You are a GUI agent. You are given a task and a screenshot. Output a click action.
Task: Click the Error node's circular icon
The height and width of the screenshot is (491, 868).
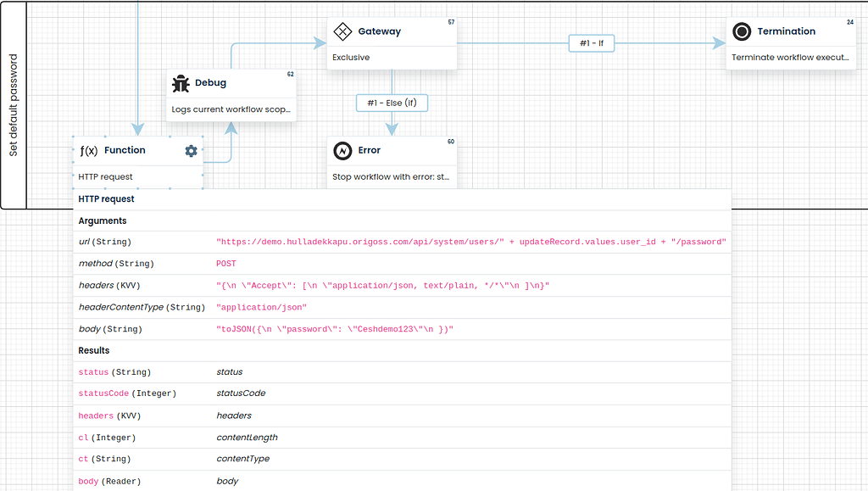click(x=342, y=150)
